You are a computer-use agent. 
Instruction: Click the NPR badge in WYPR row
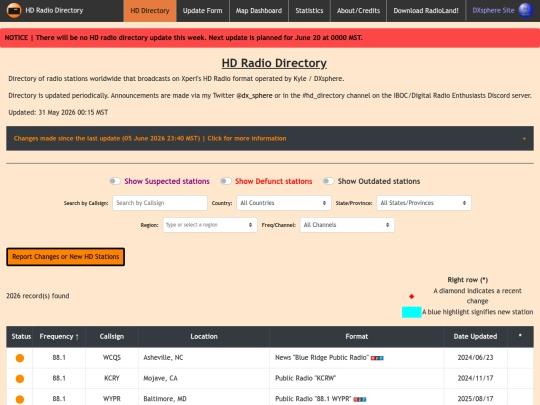coord(360,399)
